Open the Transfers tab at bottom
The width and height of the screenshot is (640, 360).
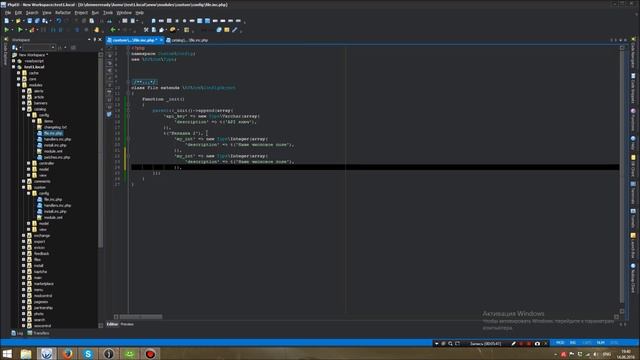[38, 333]
